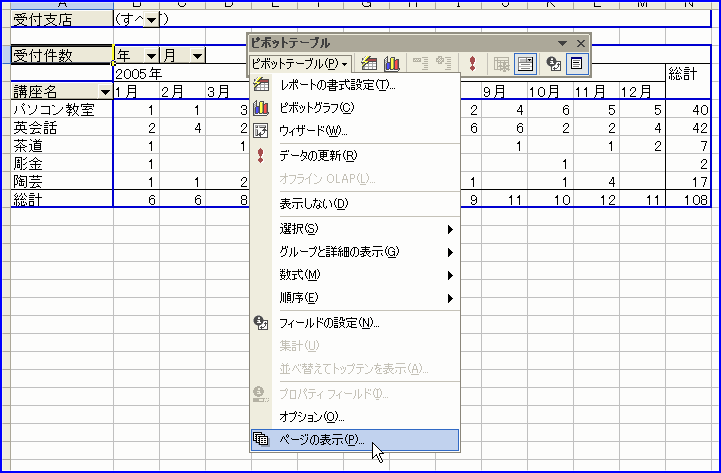The image size is (721, 473).
Task: Click the 11月 column header
Action: pyautogui.click(x=596, y=92)
